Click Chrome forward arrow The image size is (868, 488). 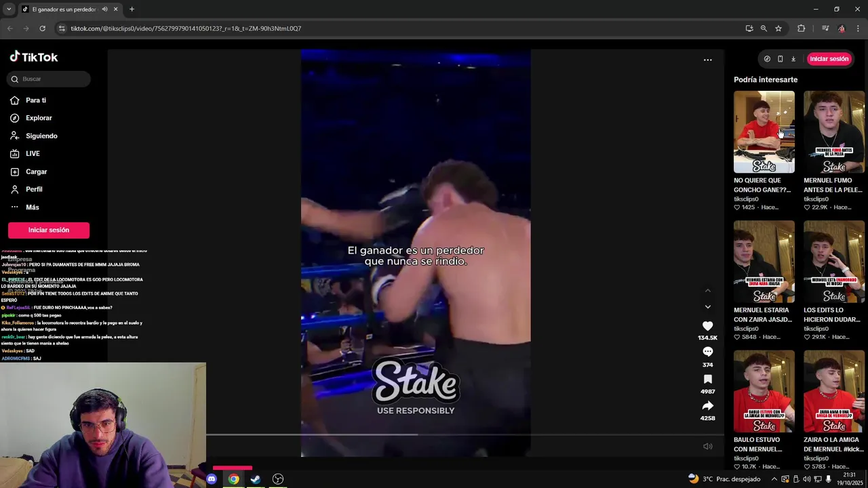[26, 28]
